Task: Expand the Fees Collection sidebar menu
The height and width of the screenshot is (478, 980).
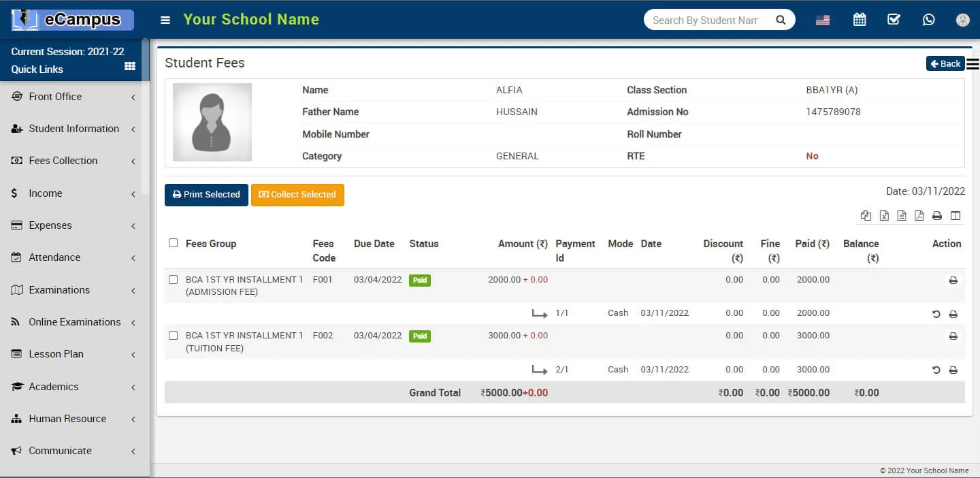Action: [63, 161]
